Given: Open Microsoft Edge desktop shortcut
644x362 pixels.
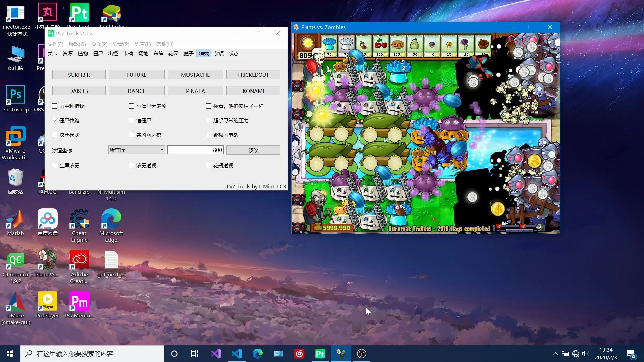Looking at the screenshot, I should [x=111, y=225].
